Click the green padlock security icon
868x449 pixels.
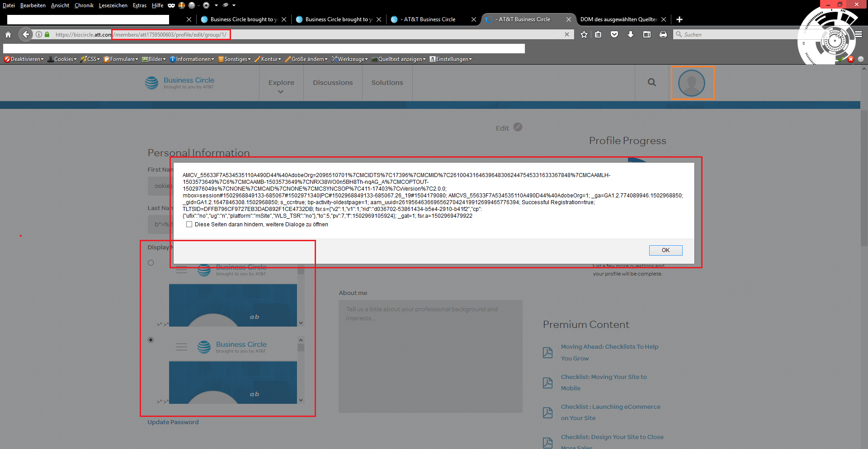pos(47,34)
